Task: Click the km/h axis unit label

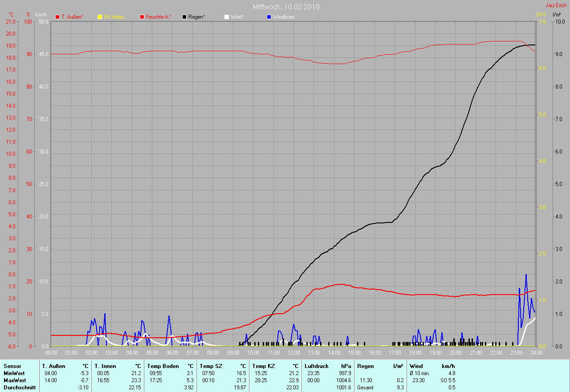Action: (41, 15)
